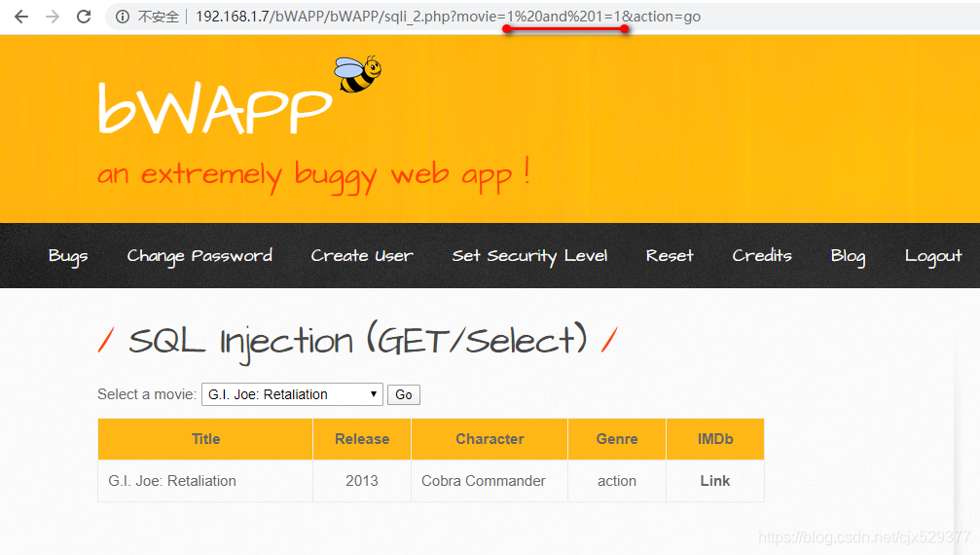Image resolution: width=980 pixels, height=555 pixels.
Task: Visit the Blog link in navigation
Action: (848, 256)
